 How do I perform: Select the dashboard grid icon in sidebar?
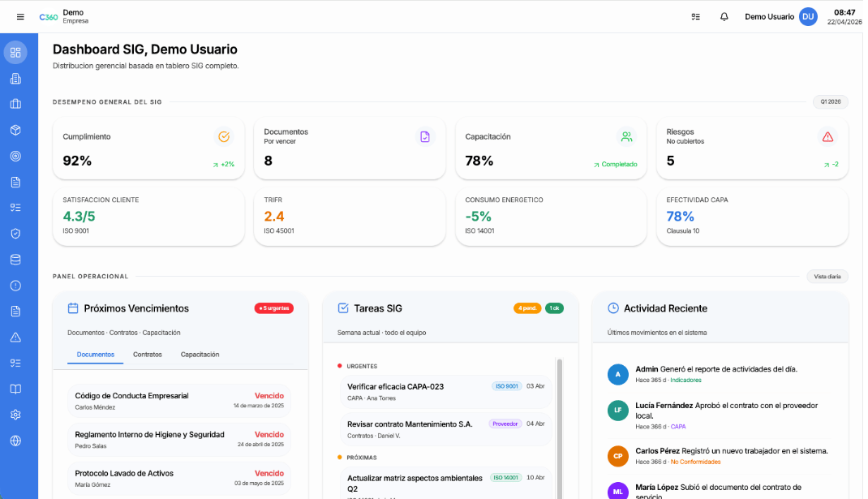(15, 53)
